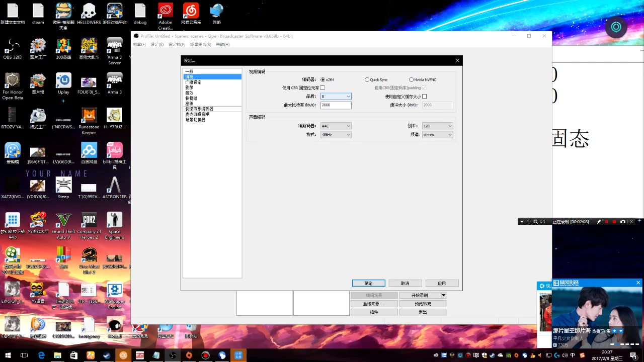The height and width of the screenshot is (362, 644).
Task: Open the Grand Theft Auto V icon
Action: (63, 226)
